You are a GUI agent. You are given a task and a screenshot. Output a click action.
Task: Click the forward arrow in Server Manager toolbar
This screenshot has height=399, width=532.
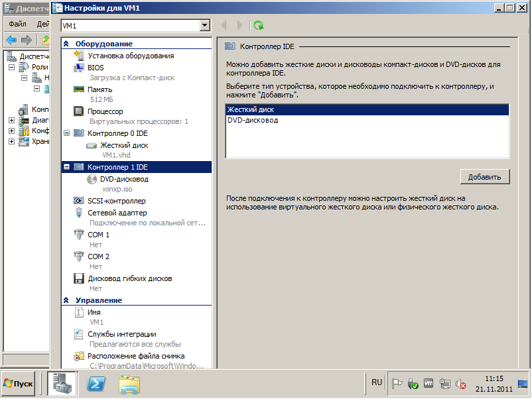coord(27,40)
